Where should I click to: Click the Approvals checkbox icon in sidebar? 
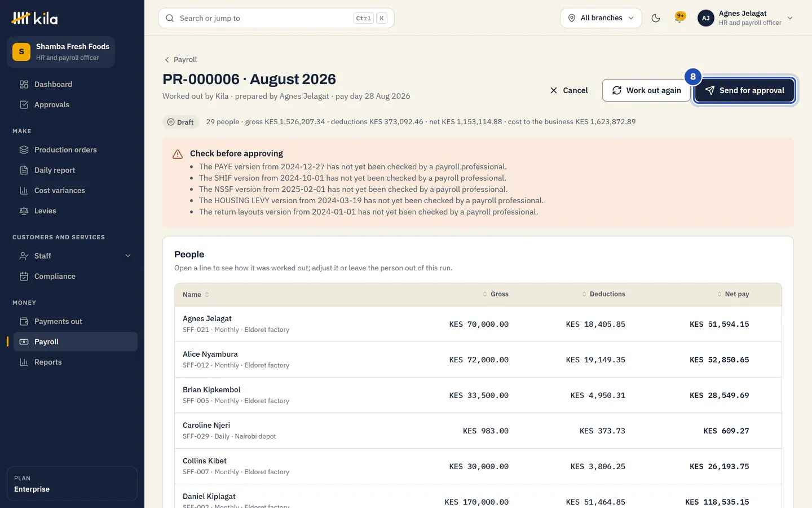point(24,104)
